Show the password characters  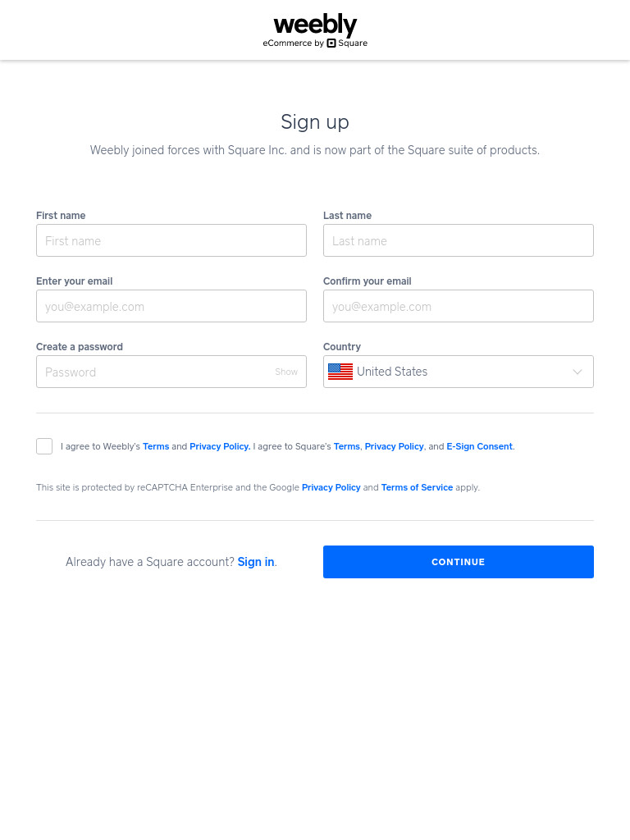click(286, 372)
